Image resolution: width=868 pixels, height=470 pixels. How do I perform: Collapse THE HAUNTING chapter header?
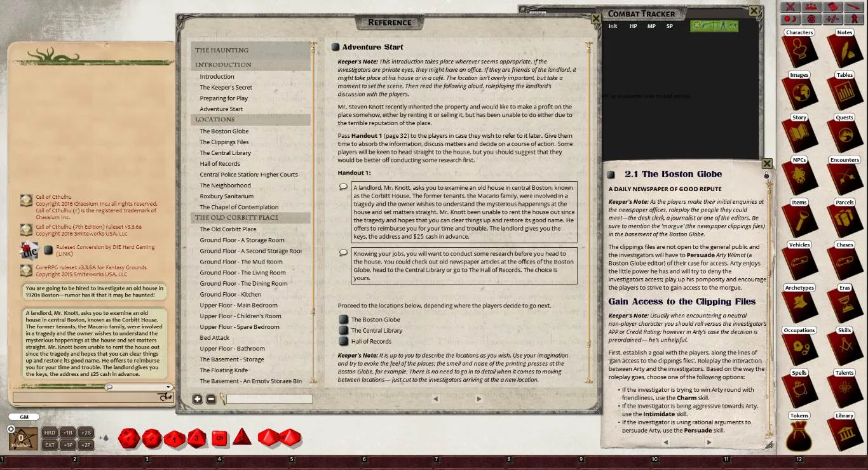[x=250, y=50]
